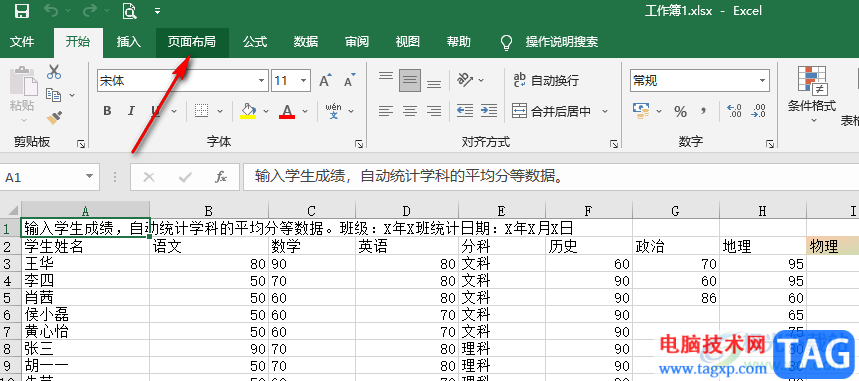Open the font group dialog launcher

359,144
